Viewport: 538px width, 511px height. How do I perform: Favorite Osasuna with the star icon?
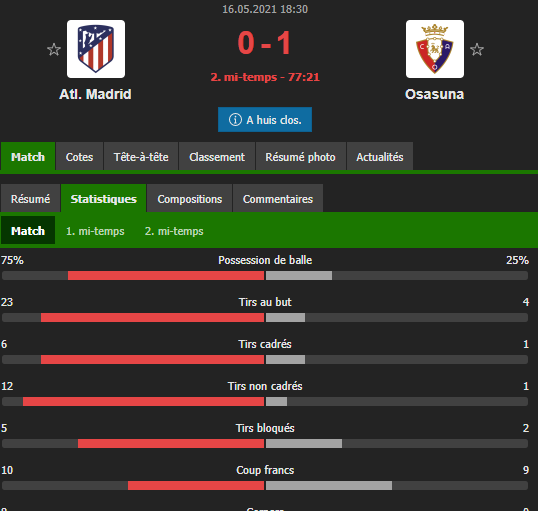477,49
